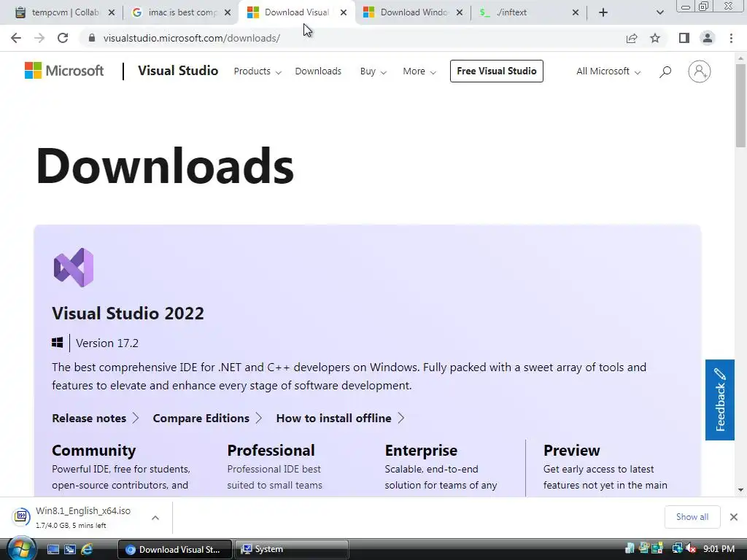This screenshot has width=747, height=560.
Task: Reload the Visual Studio downloads page
Action: 63,38
